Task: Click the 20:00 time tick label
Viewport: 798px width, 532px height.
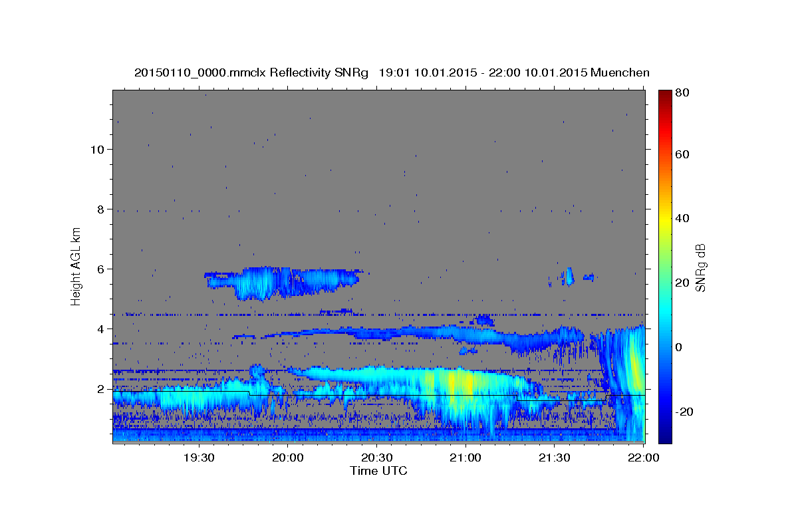Action: click(x=287, y=458)
